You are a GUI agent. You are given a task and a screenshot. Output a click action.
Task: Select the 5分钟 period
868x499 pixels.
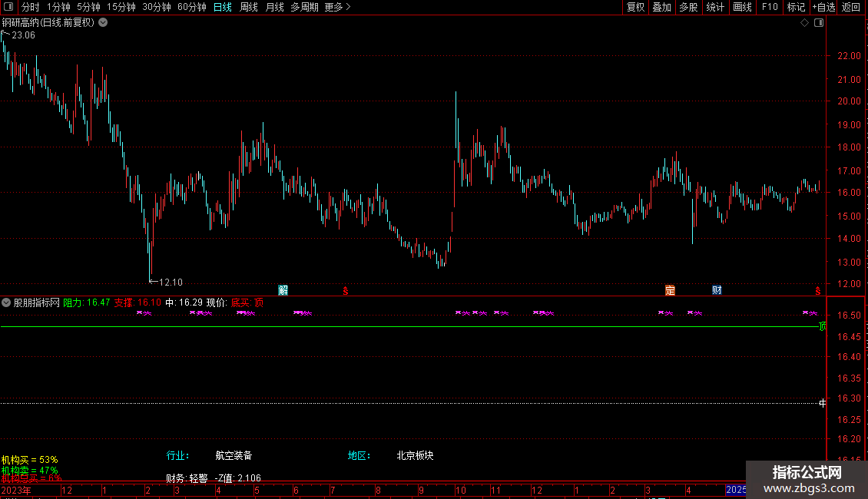coord(88,7)
